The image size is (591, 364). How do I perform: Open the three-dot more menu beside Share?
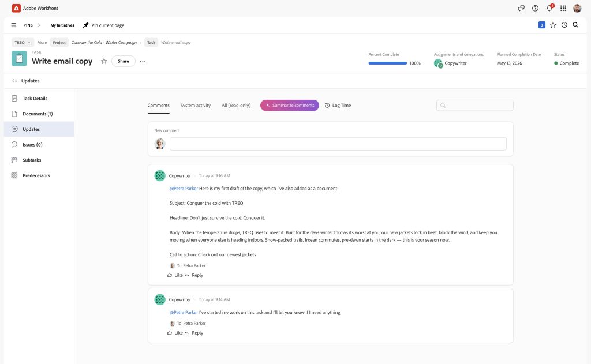click(143, 61)
